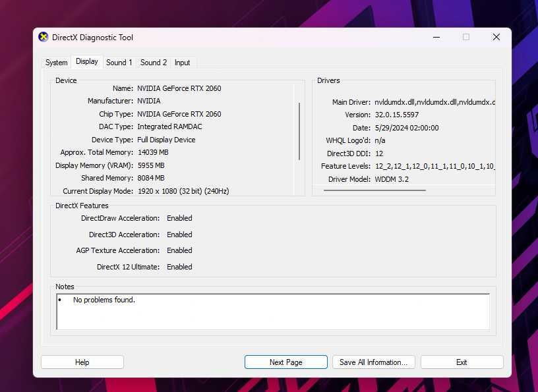538x392 pixels.
Task: Click the Integrated RAMDAC value
Action: pos(169,127)
